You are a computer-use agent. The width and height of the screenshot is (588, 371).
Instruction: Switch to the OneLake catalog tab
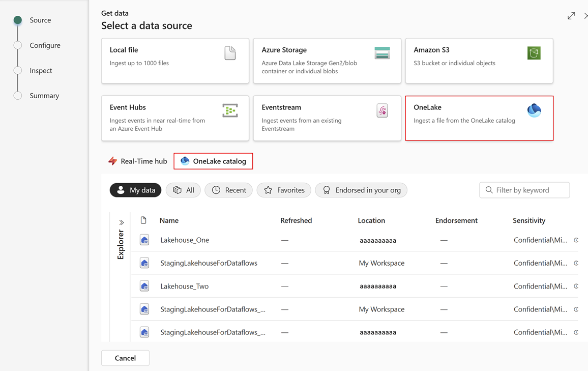click(213, 161)
